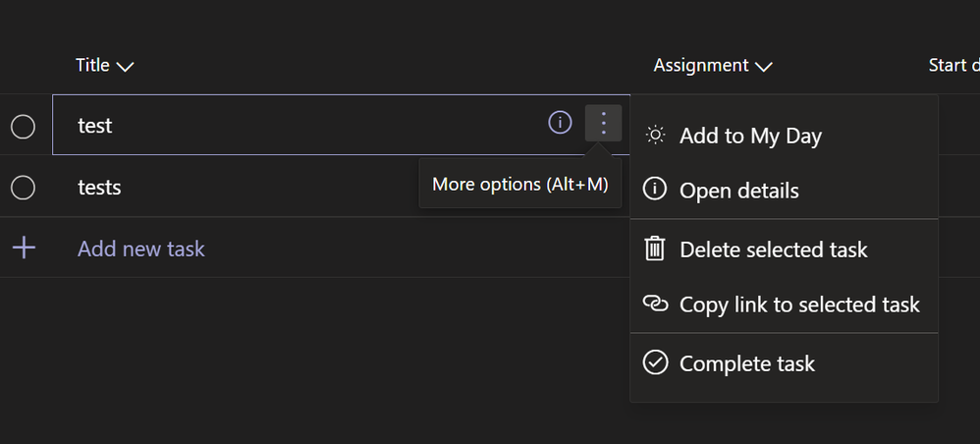Image resolution: width=980 pixels, height=444 pixels.
Task: Toggle the completion circle for tests
Action: 23,188
